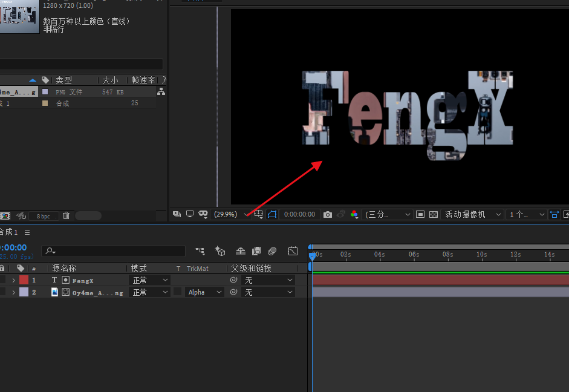Open the Alpha track matte dropdown
The image size is (569, 392).
(205, 292)
